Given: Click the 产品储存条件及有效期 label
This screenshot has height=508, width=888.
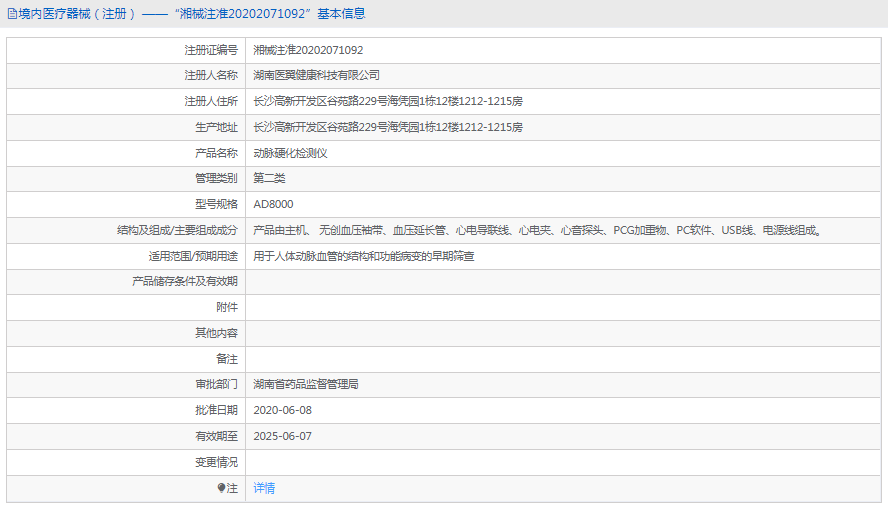Looking at the screenshot, I should point(185,281).
